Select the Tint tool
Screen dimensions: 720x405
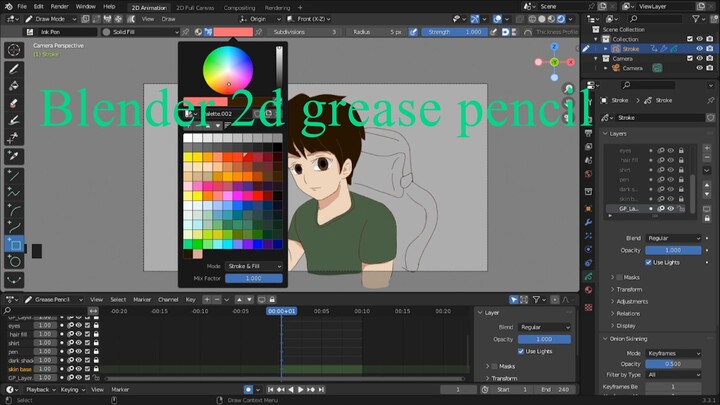14,121
